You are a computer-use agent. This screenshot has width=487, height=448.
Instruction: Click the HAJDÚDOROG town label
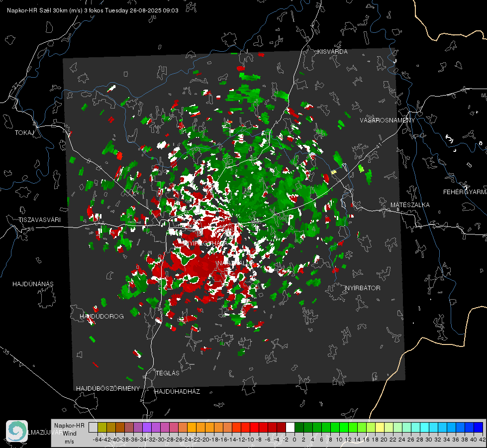tap(101, 317)
